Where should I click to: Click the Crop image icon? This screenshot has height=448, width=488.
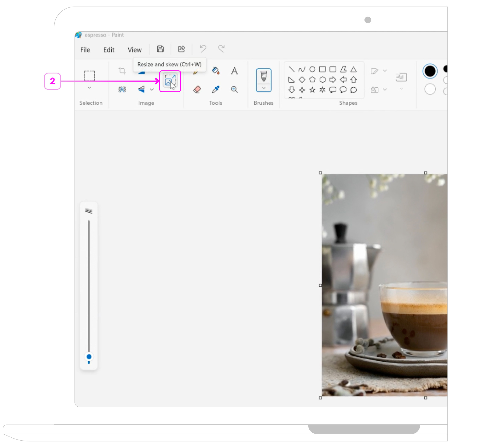(x=122, y=71)
